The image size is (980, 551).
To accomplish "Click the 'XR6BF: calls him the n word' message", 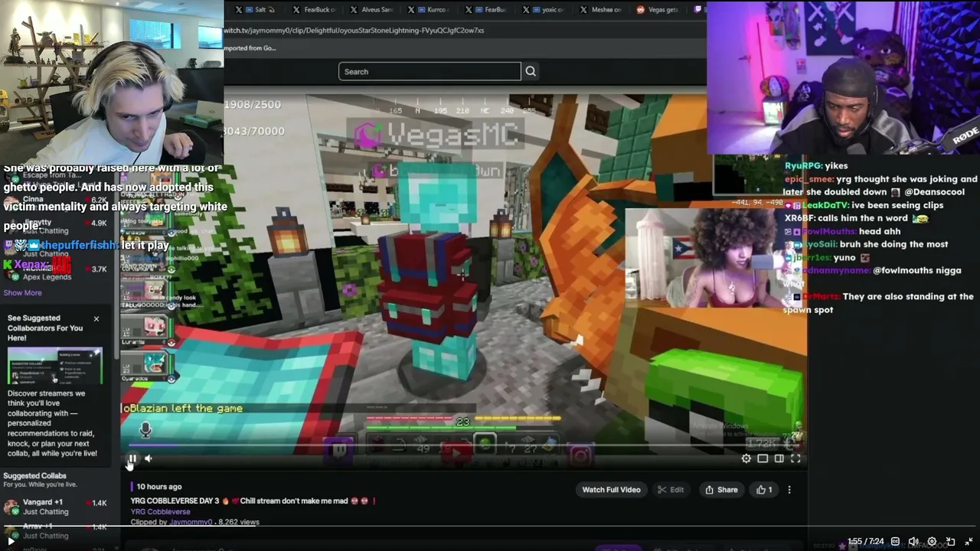I will 856,218.
